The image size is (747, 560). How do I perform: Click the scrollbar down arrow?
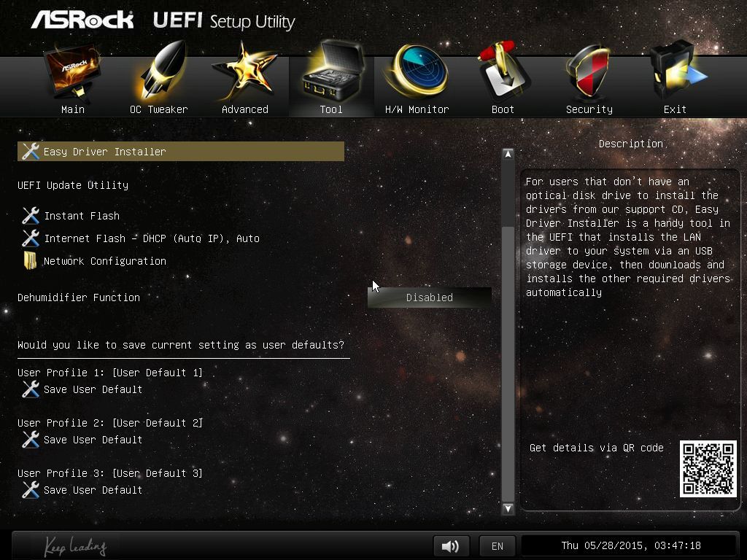[508, 508]
